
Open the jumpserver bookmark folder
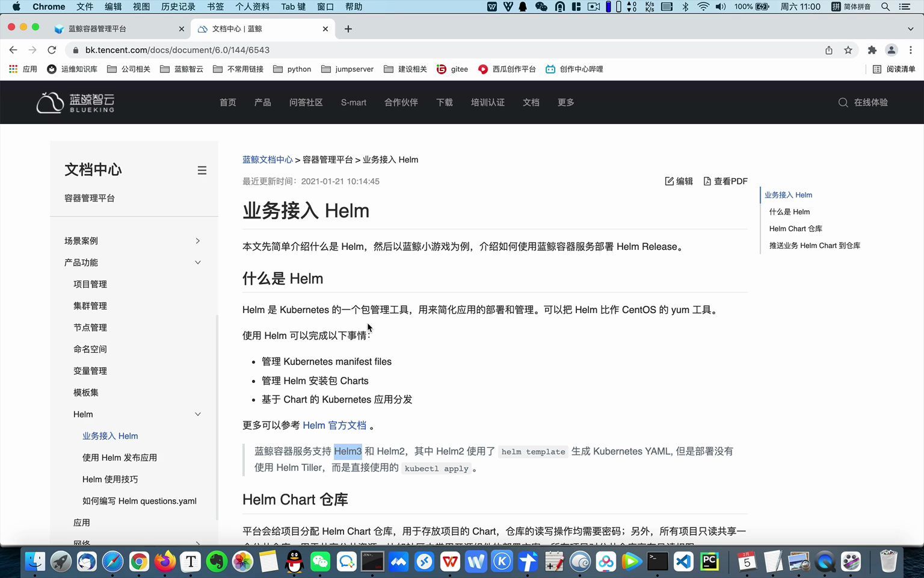click(348, 69)
